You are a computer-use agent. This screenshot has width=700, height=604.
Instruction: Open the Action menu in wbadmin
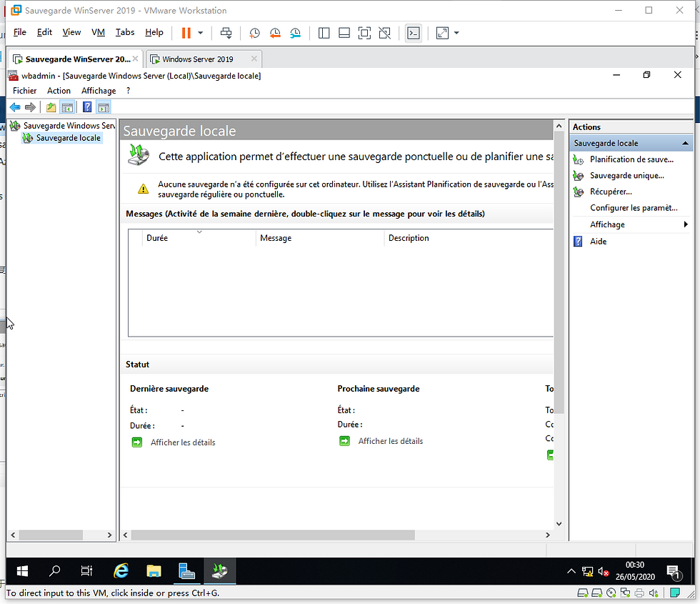(59, 91)
